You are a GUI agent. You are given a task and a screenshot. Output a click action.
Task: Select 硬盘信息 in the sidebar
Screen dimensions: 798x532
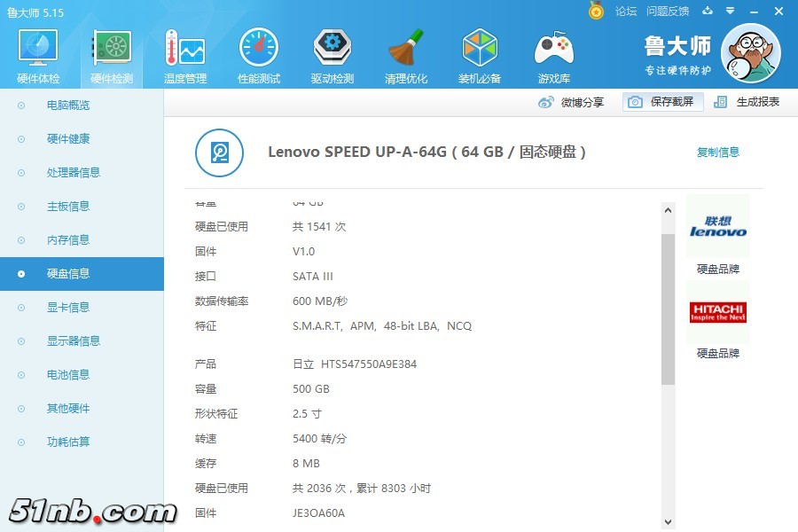(82, 274)
